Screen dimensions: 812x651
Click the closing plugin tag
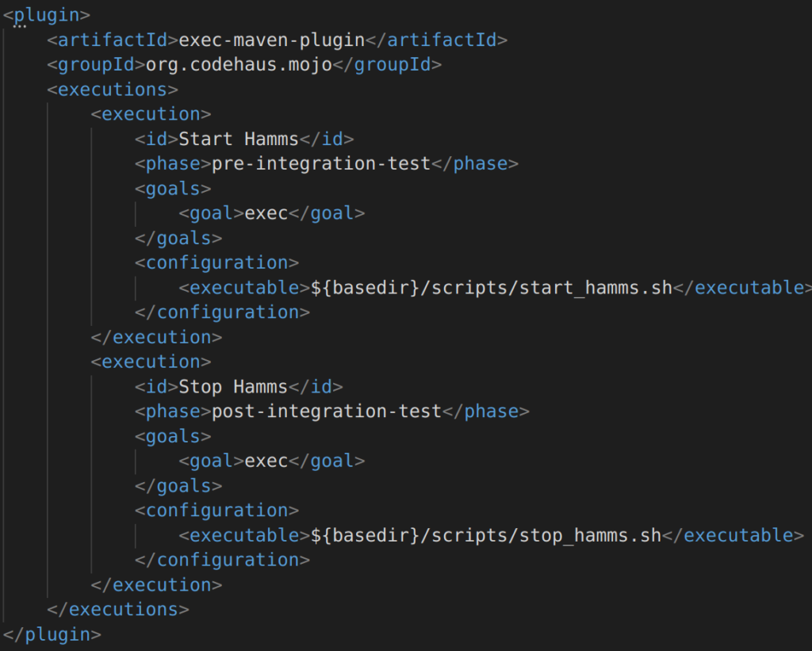pos(52,634)
